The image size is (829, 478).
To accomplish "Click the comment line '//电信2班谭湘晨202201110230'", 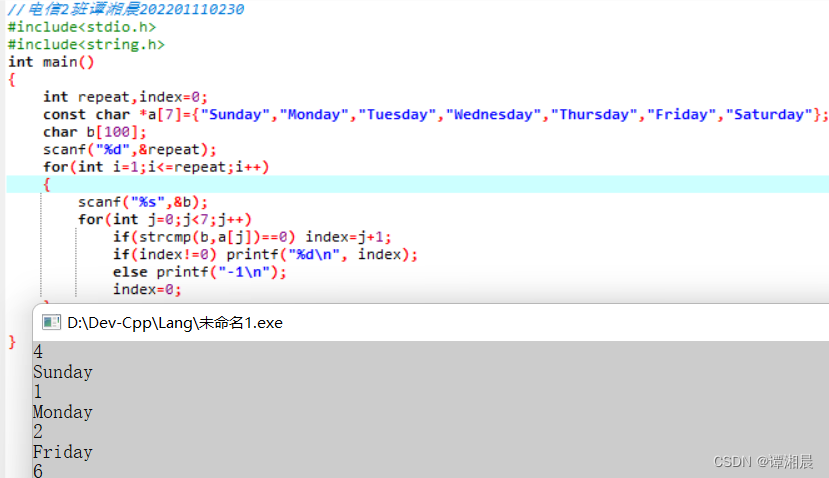I will [126, 9].
